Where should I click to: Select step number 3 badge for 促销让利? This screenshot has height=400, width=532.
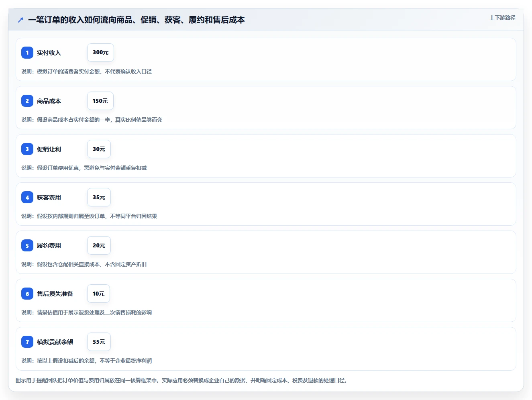(x=27, y=149)
